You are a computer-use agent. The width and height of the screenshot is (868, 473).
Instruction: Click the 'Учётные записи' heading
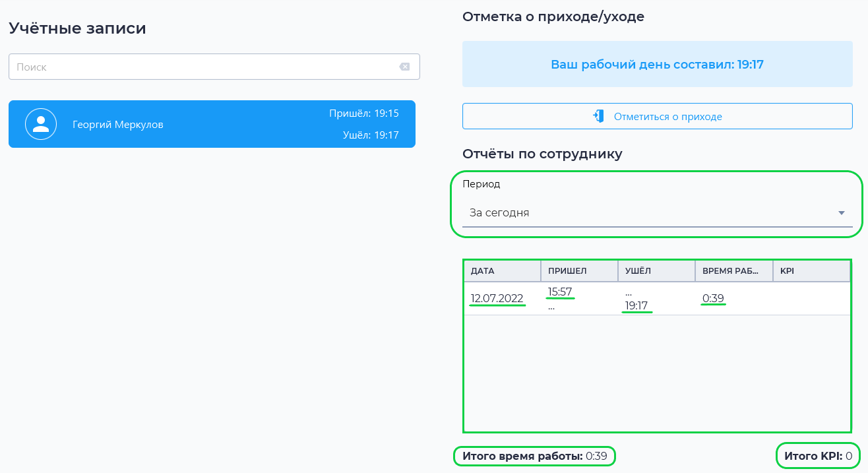pyautogui.click(x=77, y=28)
